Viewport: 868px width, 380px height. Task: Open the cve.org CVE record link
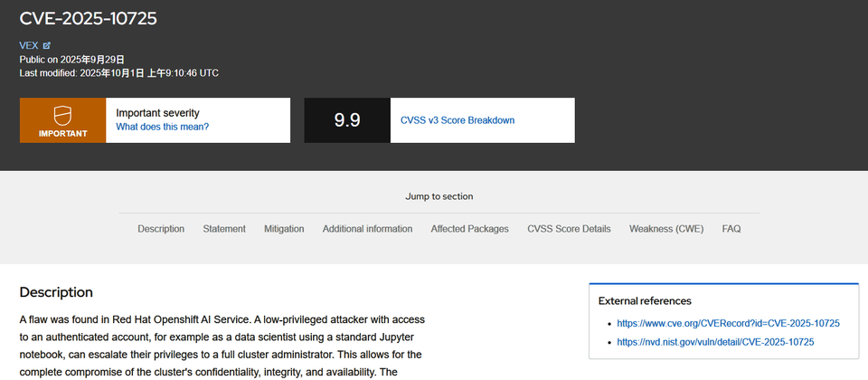[x=728, y=323]
